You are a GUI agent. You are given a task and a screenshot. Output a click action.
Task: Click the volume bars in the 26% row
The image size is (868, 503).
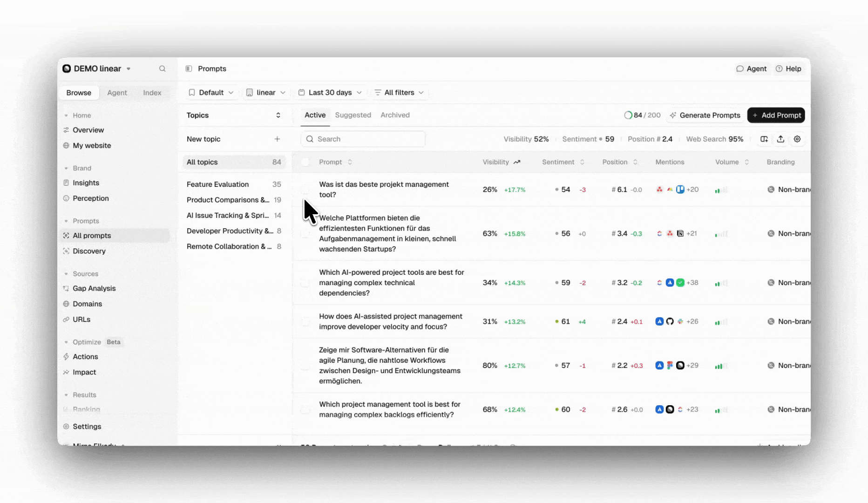pos(721,190)
